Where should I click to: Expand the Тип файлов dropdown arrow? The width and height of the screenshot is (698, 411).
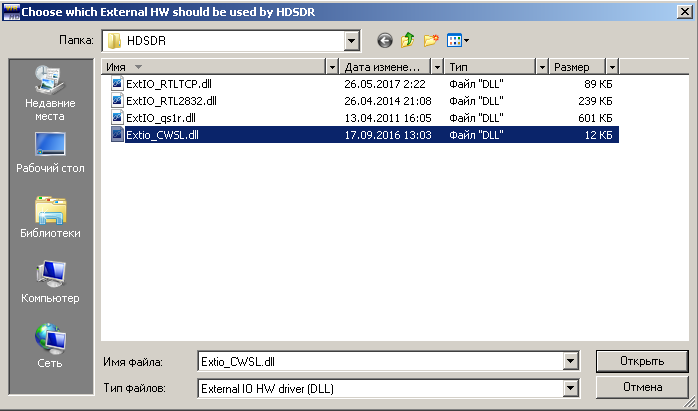(570, 388)
